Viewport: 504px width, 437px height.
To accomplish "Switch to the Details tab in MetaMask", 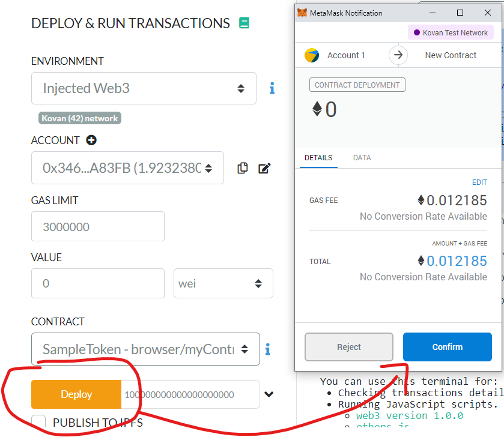I will pyautogui.click(x=318, y=158).
